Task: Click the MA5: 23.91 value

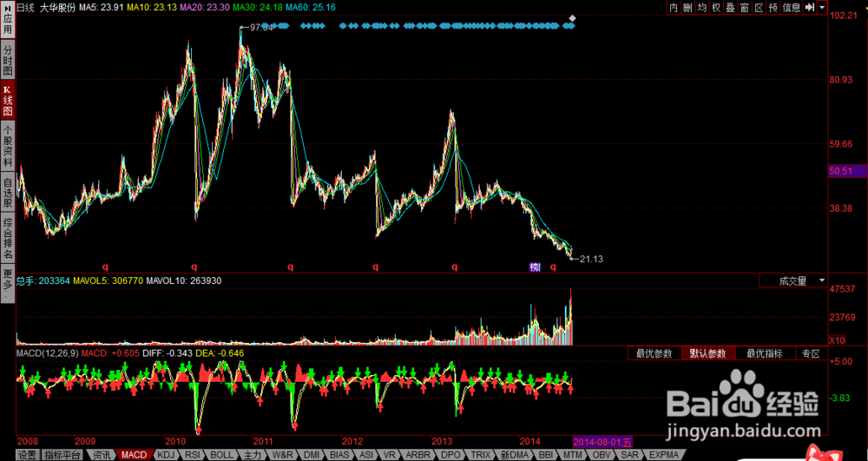Action: tap(100, 8)
